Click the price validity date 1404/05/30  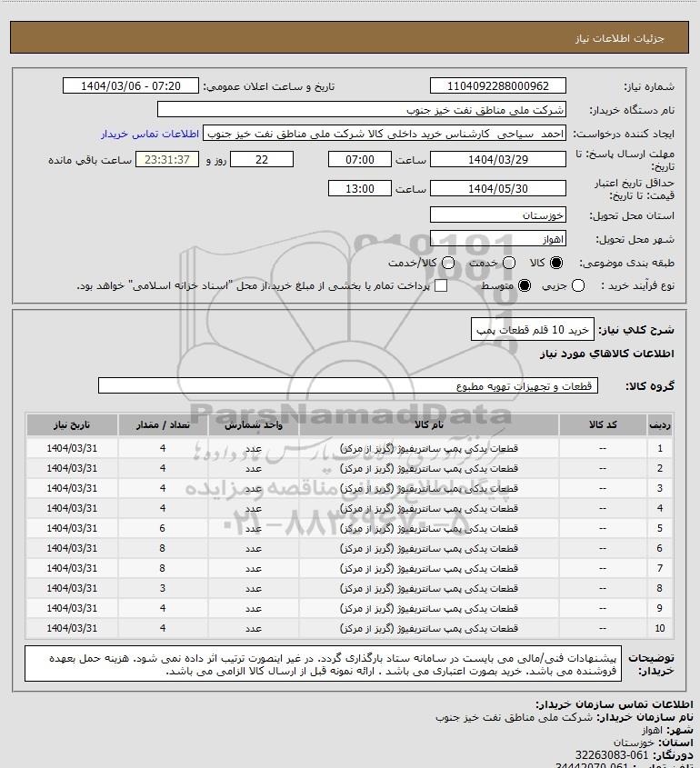click(x=497, y=188)
